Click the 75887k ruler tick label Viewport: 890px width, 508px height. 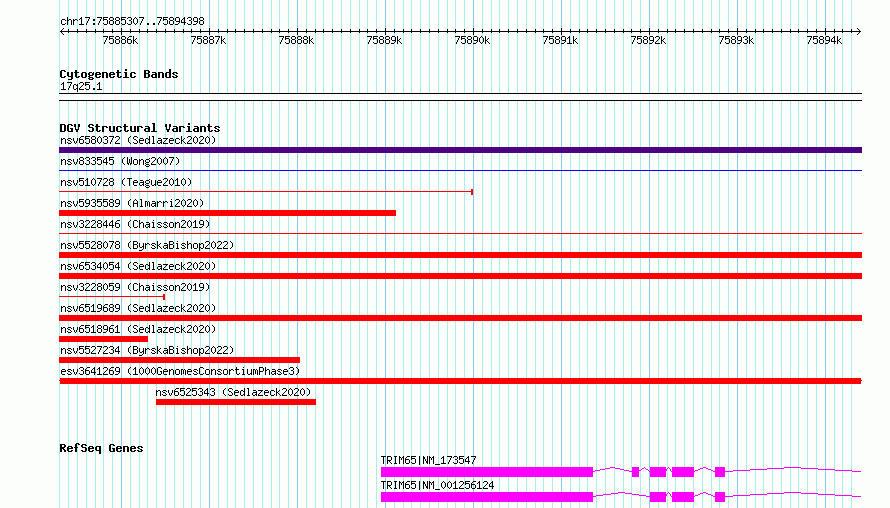[x=208, y=40]
